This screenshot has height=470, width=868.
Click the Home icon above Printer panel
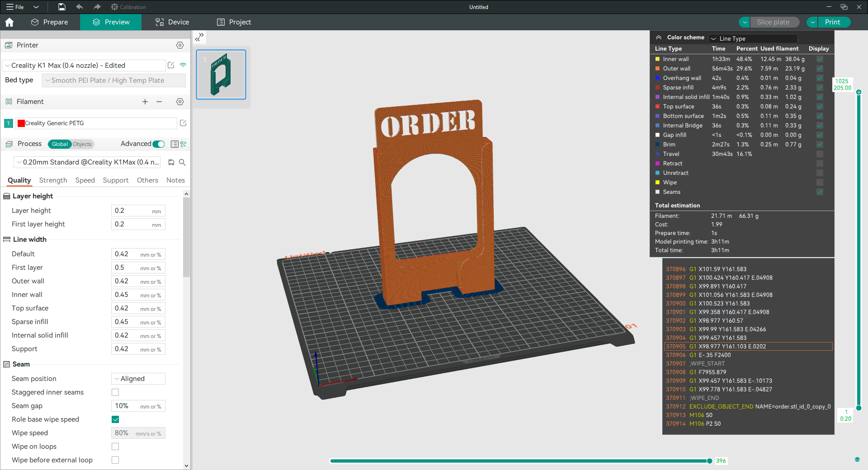9,22
